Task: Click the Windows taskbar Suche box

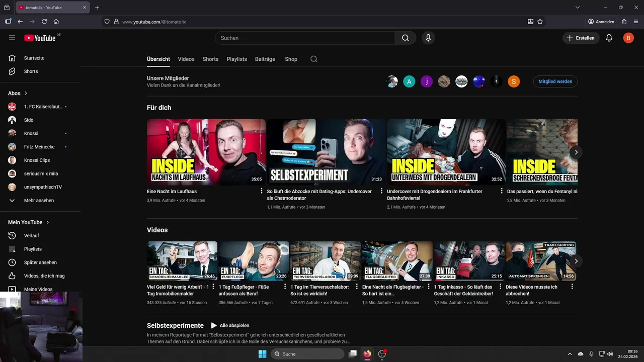Action: tap(307, 354)
